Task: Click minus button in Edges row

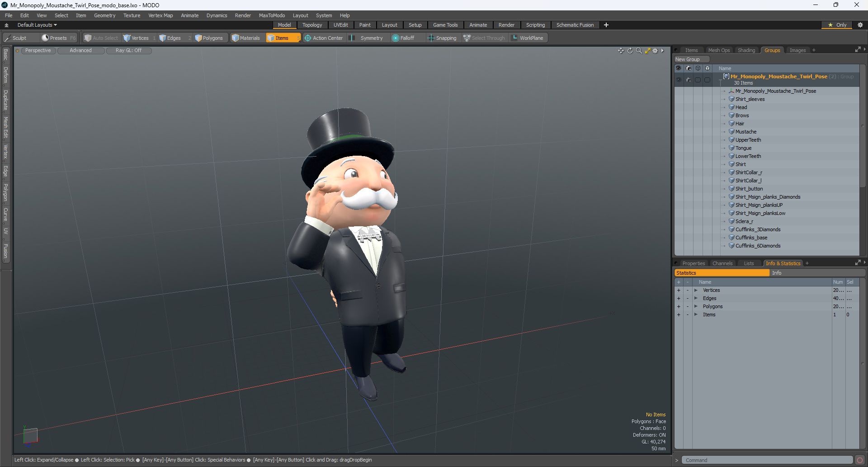Action: [688, 299]
